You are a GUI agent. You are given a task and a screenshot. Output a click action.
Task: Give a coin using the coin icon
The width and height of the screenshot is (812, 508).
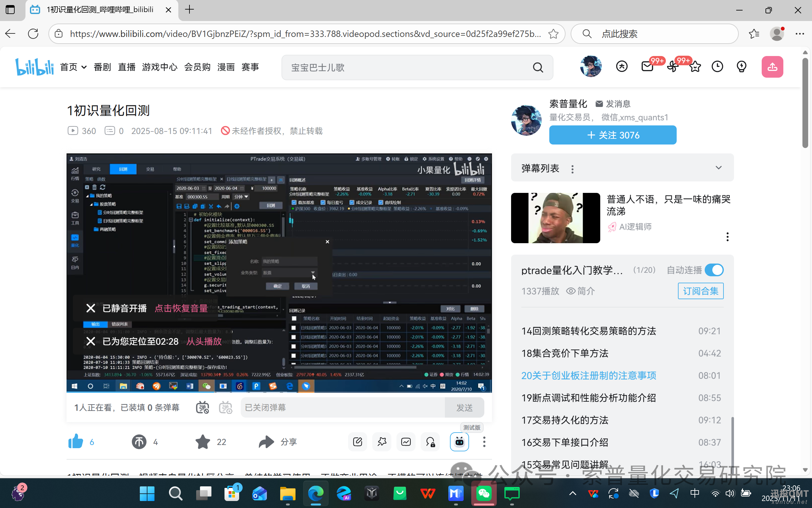(x=139, y=442)
